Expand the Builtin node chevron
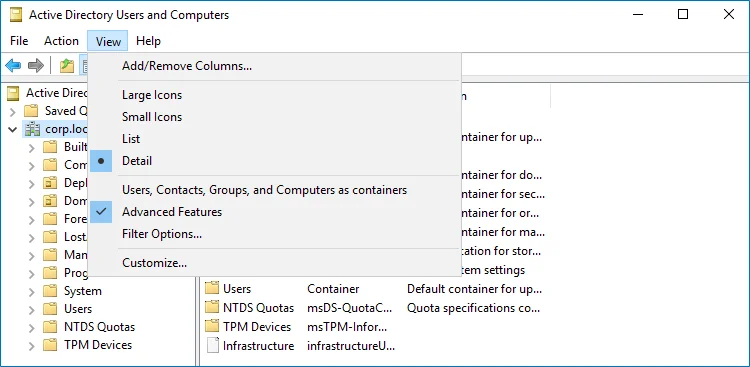This screenshot has width=750, height=367. point(32,148)
